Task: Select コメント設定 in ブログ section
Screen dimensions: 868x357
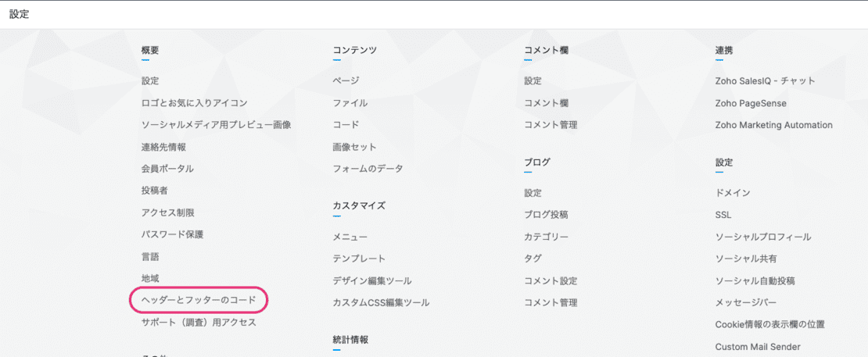Action: click(551, 280)
